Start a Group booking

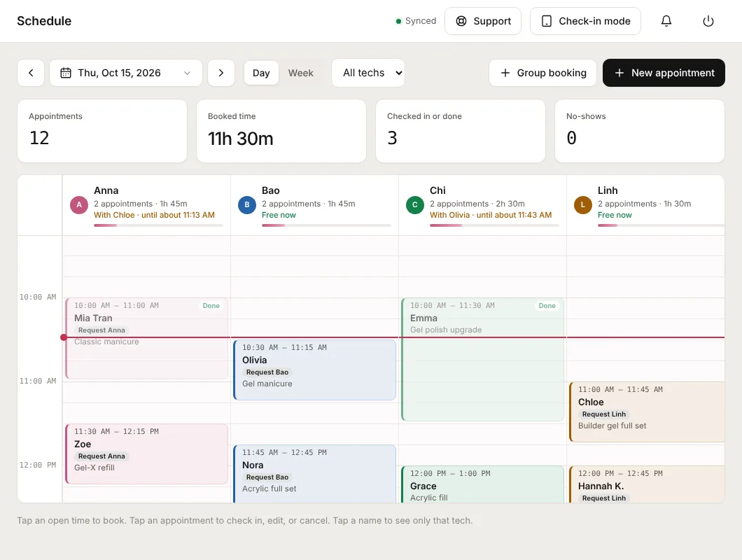(542, 73)
